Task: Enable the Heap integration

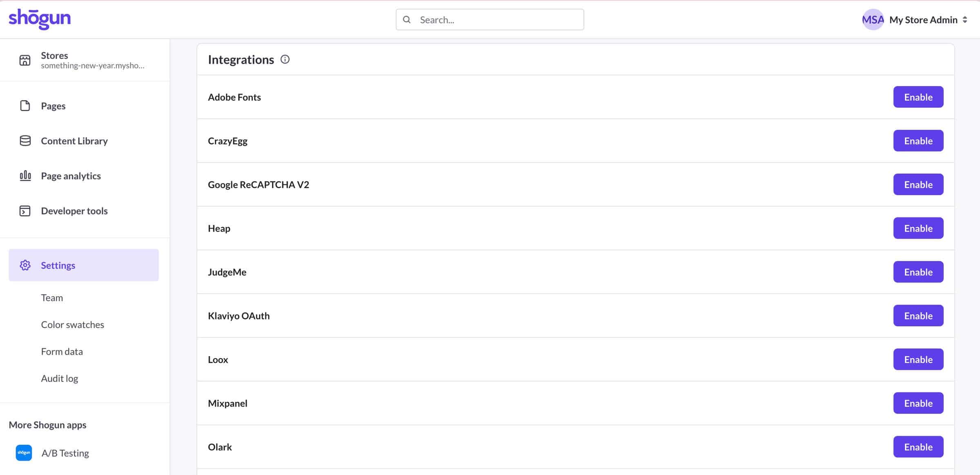Action: click(x=918, y=228)
